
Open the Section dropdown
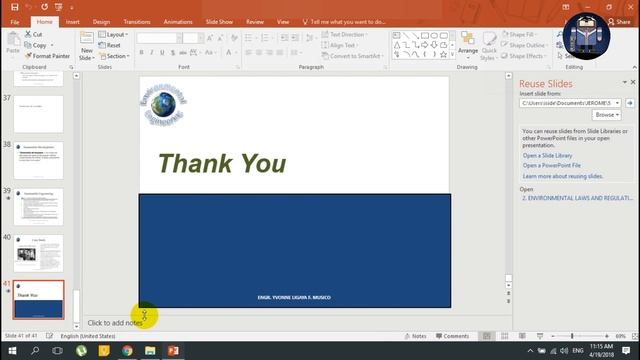pyautogui.click(x=114, y=56)
